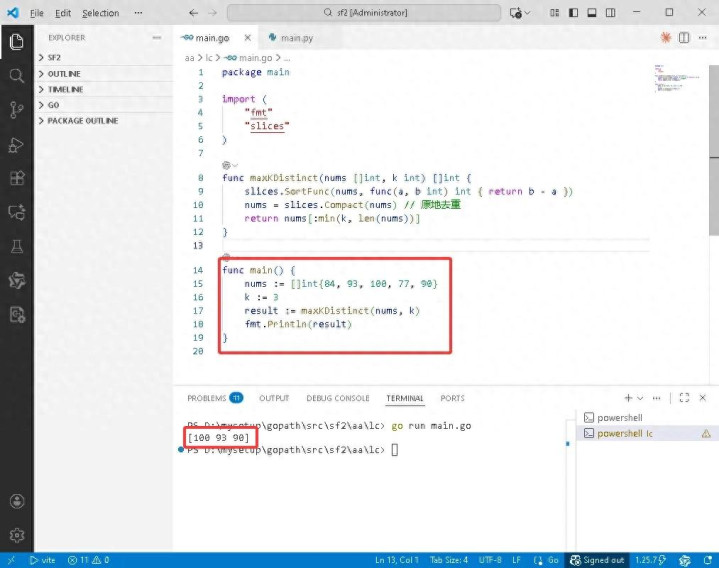
Task: Open the Manage gear settings icon
Action: click(16, 535)
